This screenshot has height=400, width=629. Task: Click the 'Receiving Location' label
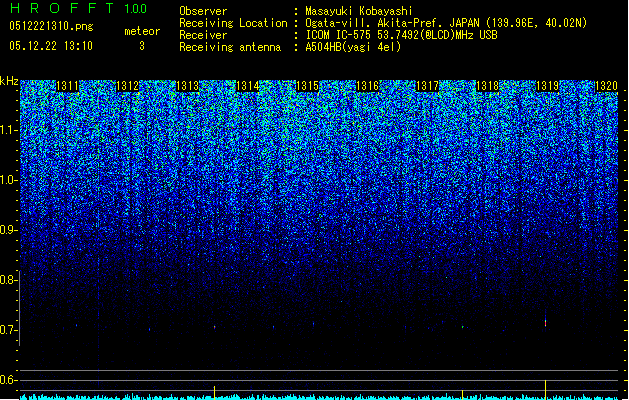(x=233, y=23)
